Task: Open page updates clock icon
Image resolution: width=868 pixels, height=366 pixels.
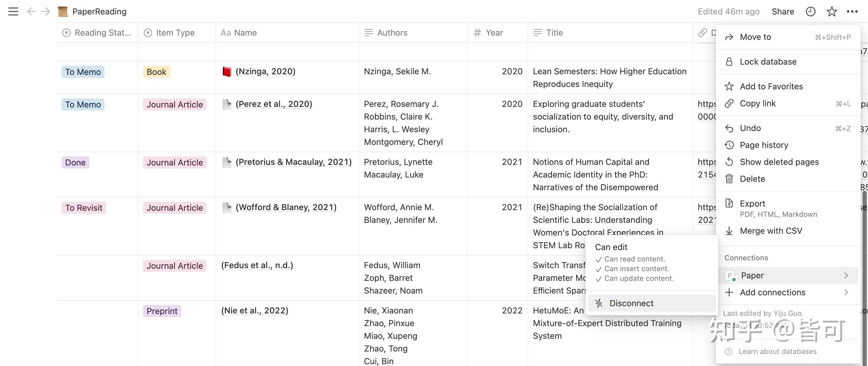Action: [x=810, y=11]
